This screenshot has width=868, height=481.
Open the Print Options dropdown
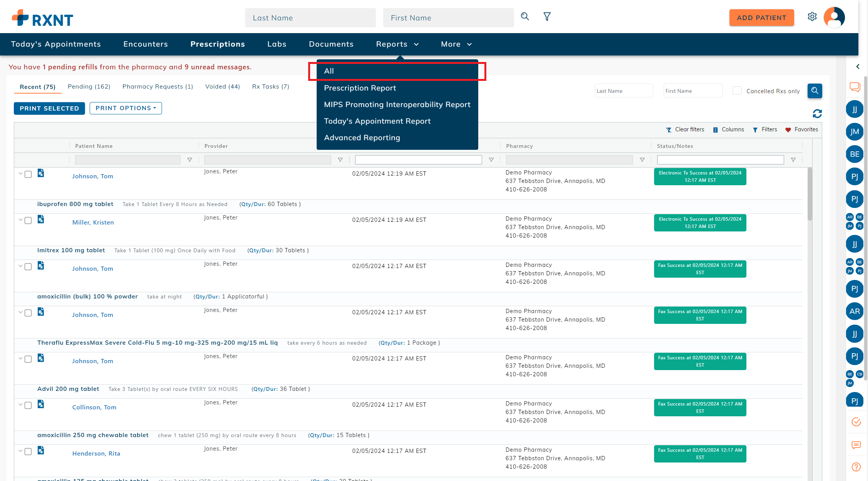pos(125,108)
